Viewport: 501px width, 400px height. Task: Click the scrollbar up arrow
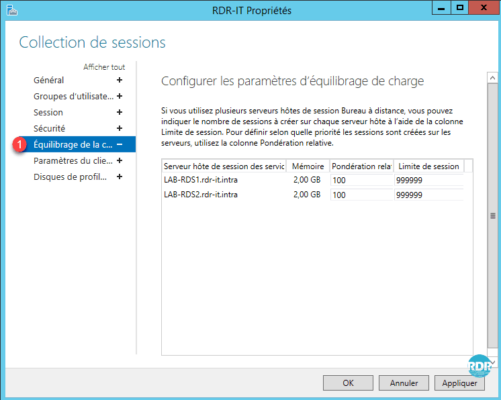(493, 78)
